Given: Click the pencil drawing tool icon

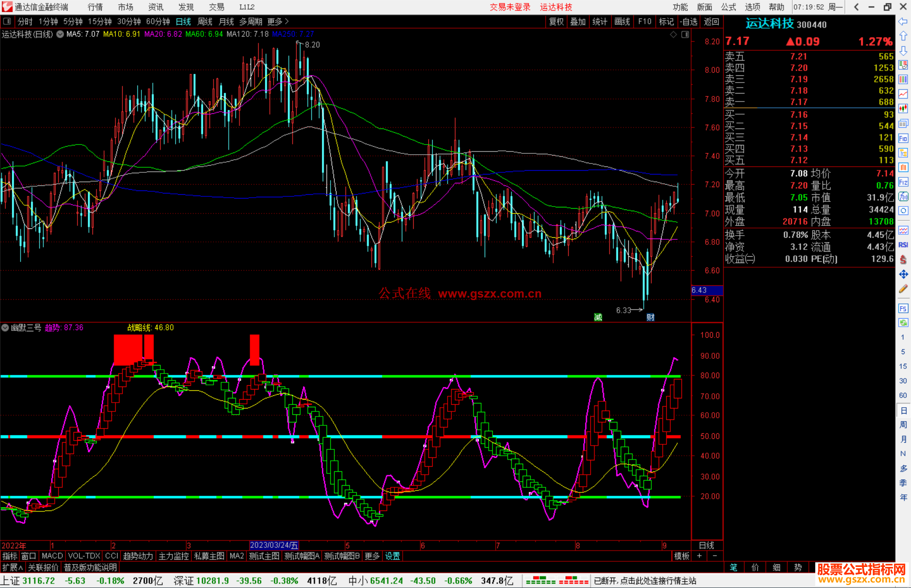Looking at the screenshot, I should tap(903, 289).
